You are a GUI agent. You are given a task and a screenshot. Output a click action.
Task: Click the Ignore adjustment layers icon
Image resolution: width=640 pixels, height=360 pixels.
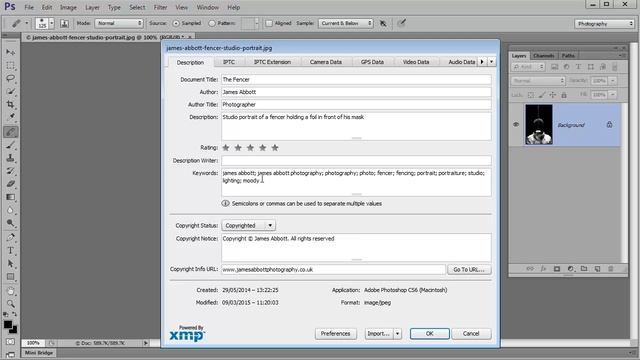[x=383, y=23]
